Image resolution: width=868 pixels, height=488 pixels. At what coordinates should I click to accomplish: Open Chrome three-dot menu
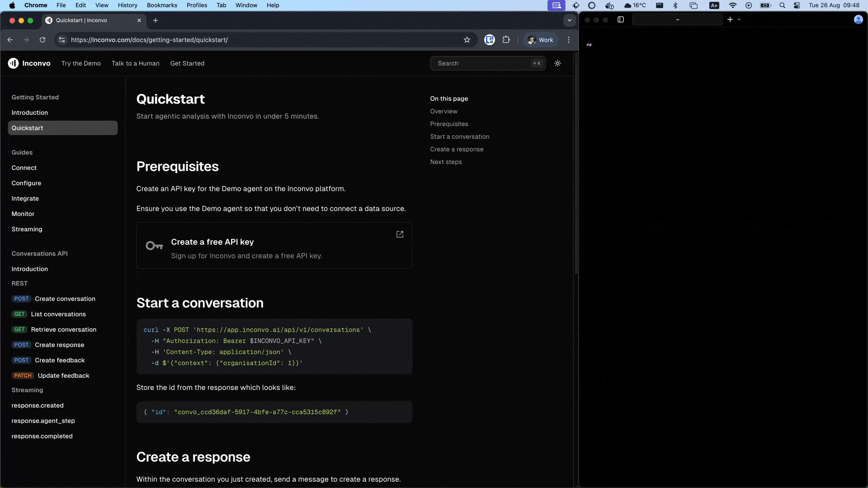click(x=569, y=40)
